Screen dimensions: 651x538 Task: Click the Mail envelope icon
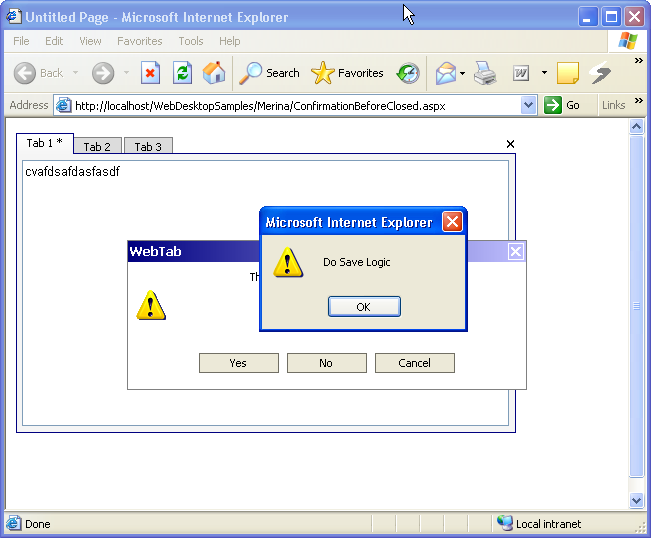pyautogui.click(x=445, y=73)
